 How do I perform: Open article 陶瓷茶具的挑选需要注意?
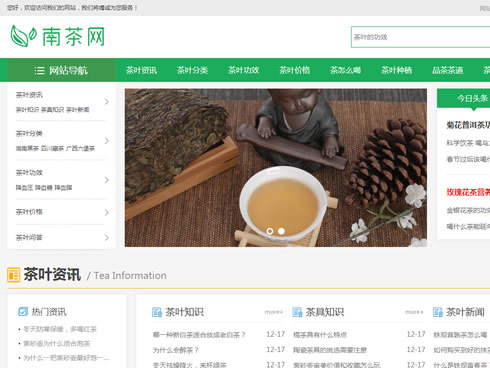click(x=330, y=350)
